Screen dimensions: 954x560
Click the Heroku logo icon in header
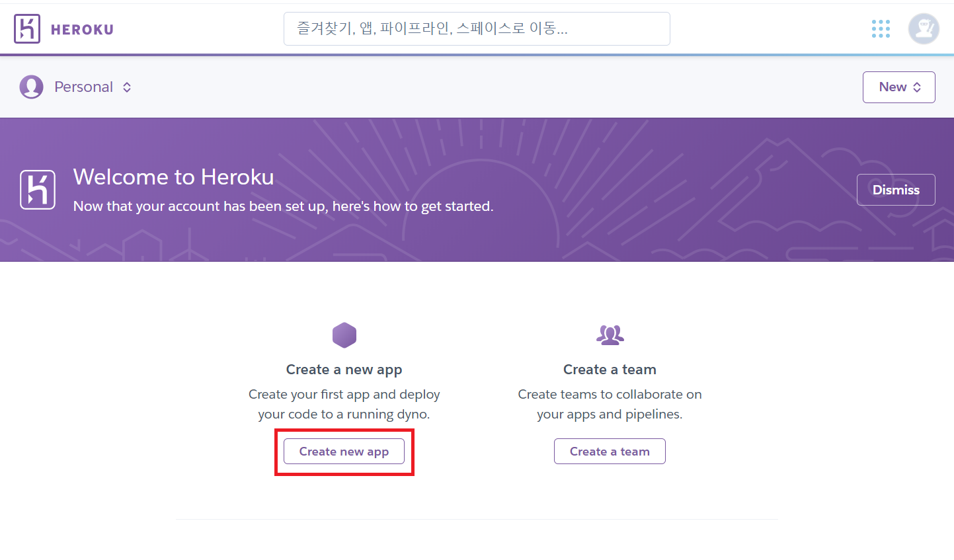(x=27, y=29)
